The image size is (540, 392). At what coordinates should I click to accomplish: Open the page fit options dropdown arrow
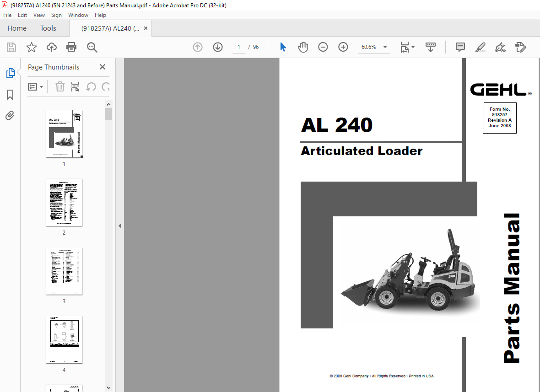pyautogui.click(x=413, y=47)
